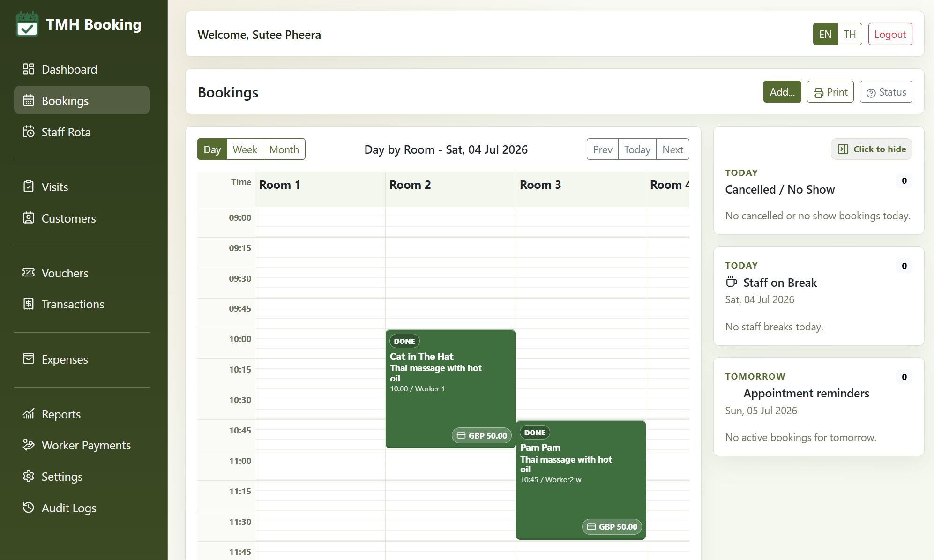The height and width of the screenshot is (560, 934).
Task: Log out using the Logout button
Action: coord(890,34)
